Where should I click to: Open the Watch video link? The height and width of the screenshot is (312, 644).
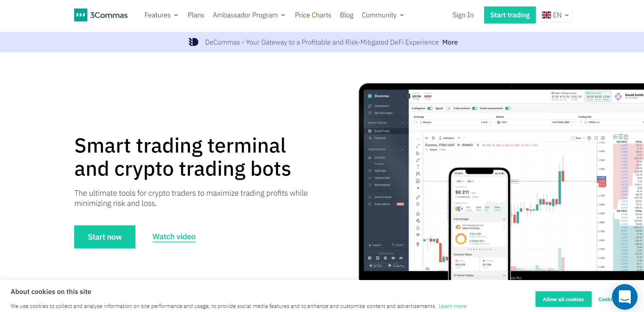click(x=174, y=237)
